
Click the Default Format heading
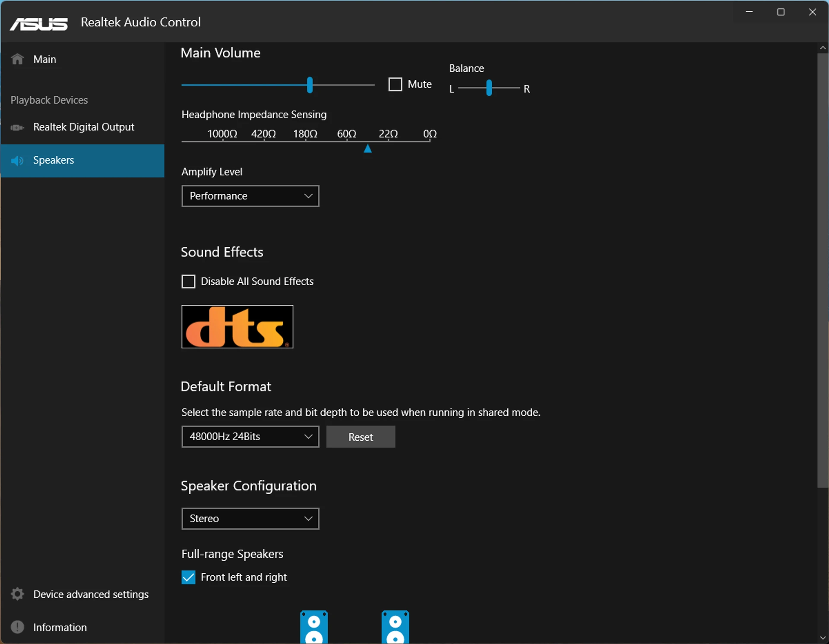pos(226,386)
